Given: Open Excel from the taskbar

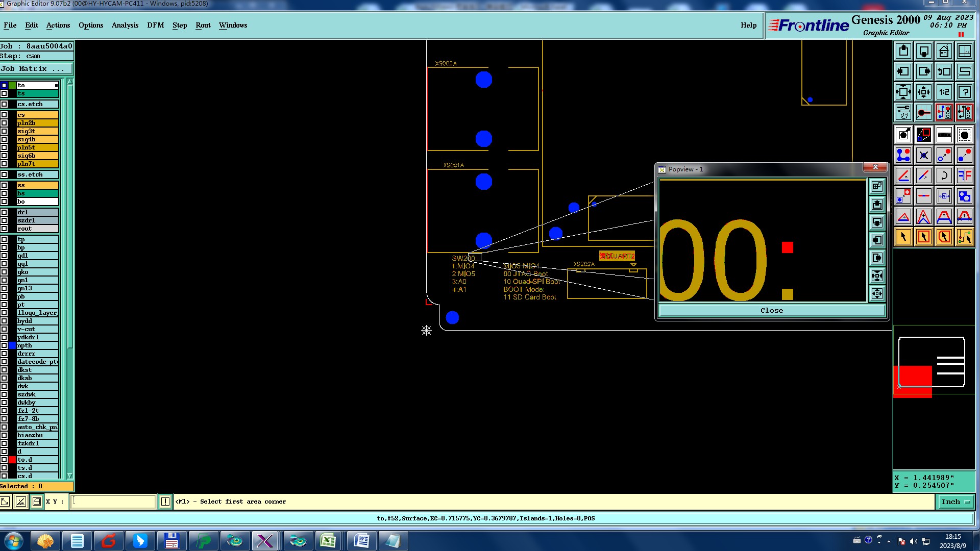Looking at the screenshot, I should (328, 541).
